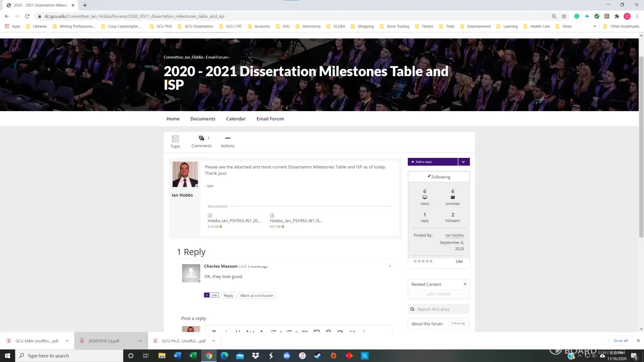Open options chevron for GCU MBA download
This screenshot has width=644, height=362.
[x=67, y=341]
